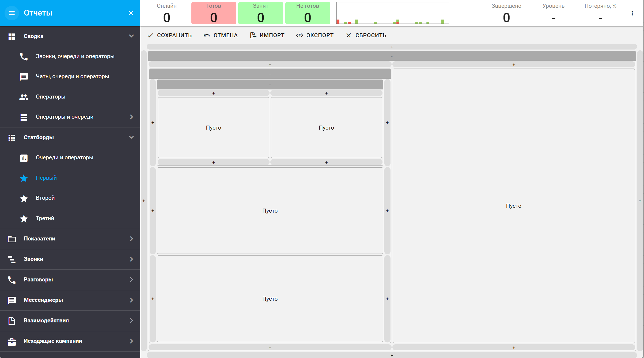Click the star icon next to Второй
644x358 pixels.
pos(24,198)
